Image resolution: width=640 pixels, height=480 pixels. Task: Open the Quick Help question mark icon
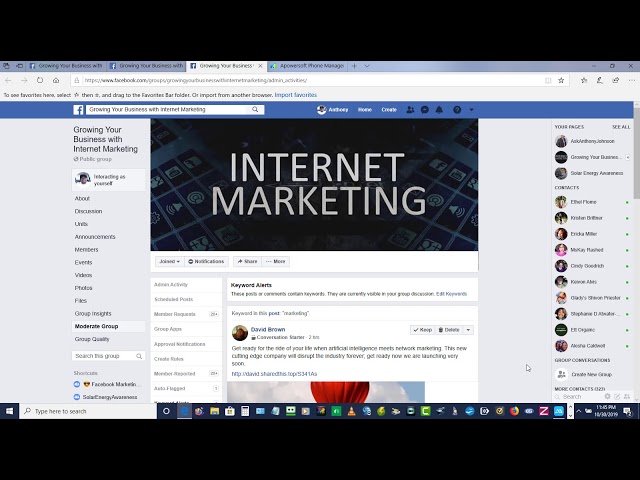point(457,109)
